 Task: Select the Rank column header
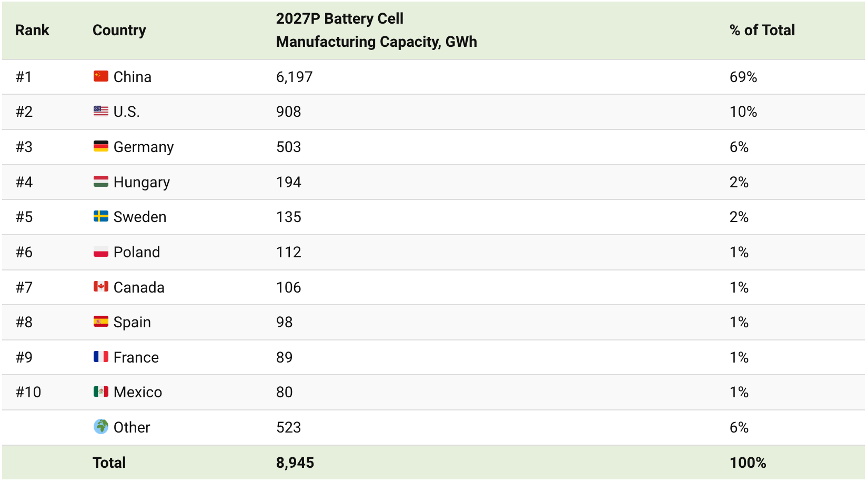click(32, 31)
